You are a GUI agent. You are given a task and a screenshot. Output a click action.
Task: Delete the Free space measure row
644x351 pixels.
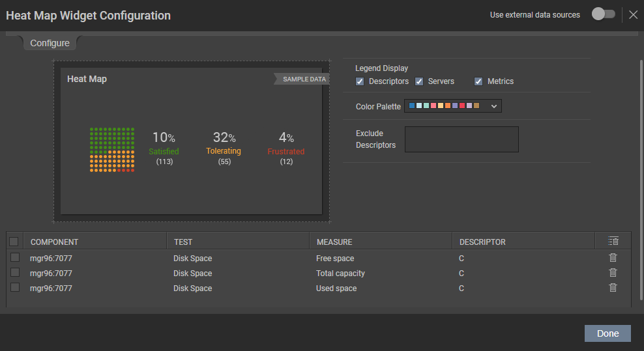(x=613, y=258)
